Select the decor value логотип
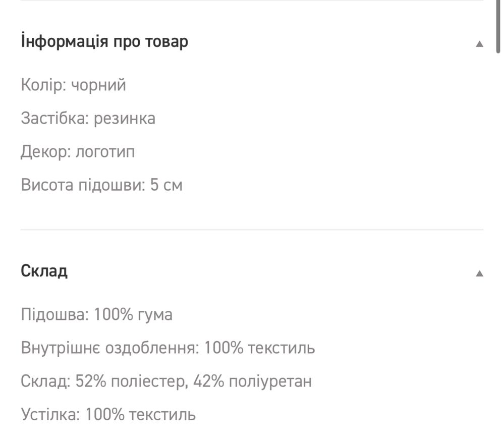Image resolution: width=504 pixels, height=444 pixels. pyautogui.click(x=105, y=152)
